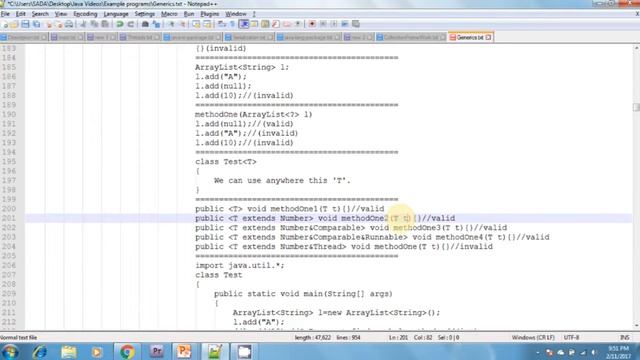
Task: Click the vertical scrollbar down arrow
Action: coord(636,325)
